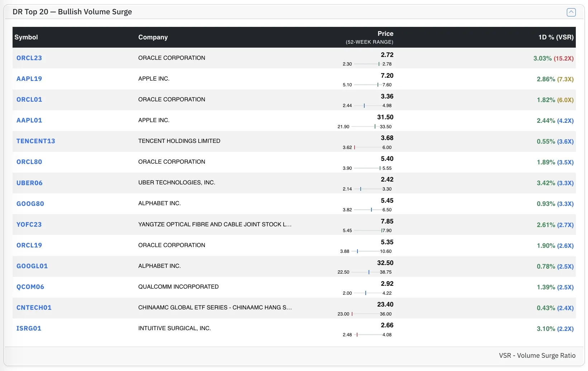Click QUALCOMM INCORPORATED company name
Screen dimensions: 588x371
click(179, 287)
